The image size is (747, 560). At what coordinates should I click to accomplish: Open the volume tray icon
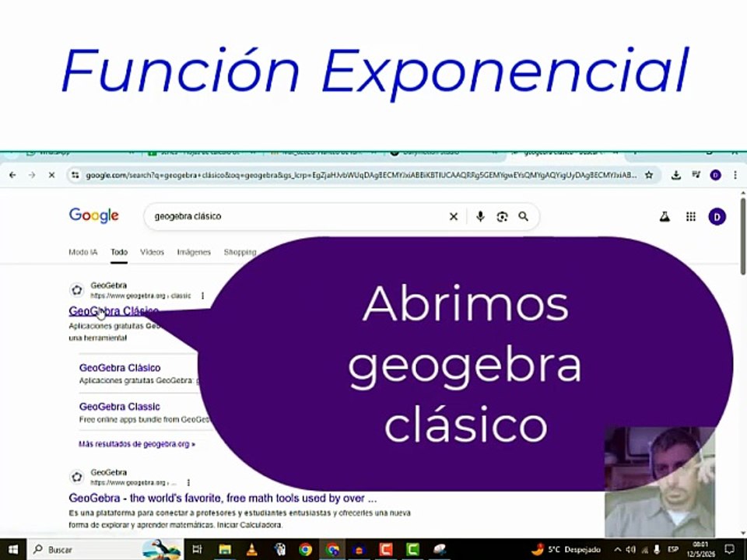(x=630, y=550)
